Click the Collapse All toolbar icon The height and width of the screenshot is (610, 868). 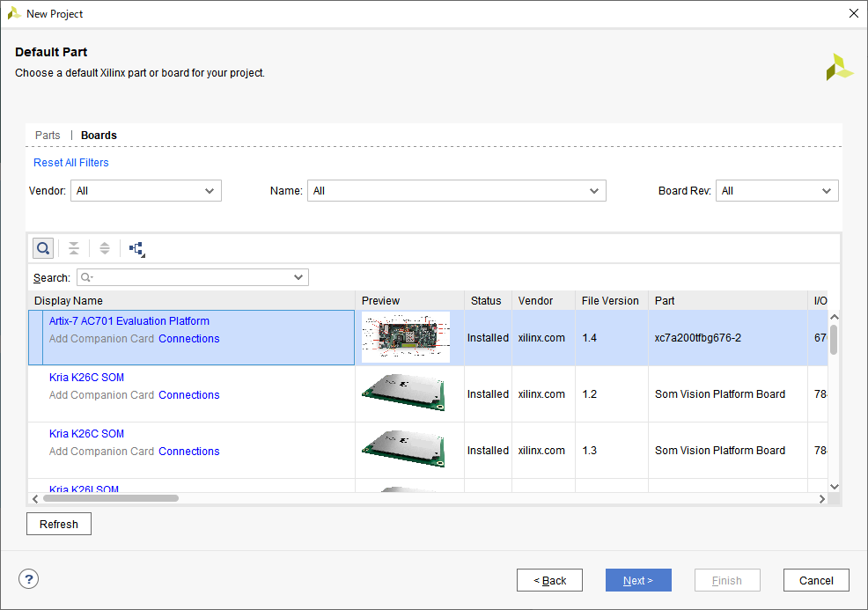coord(74,248)
